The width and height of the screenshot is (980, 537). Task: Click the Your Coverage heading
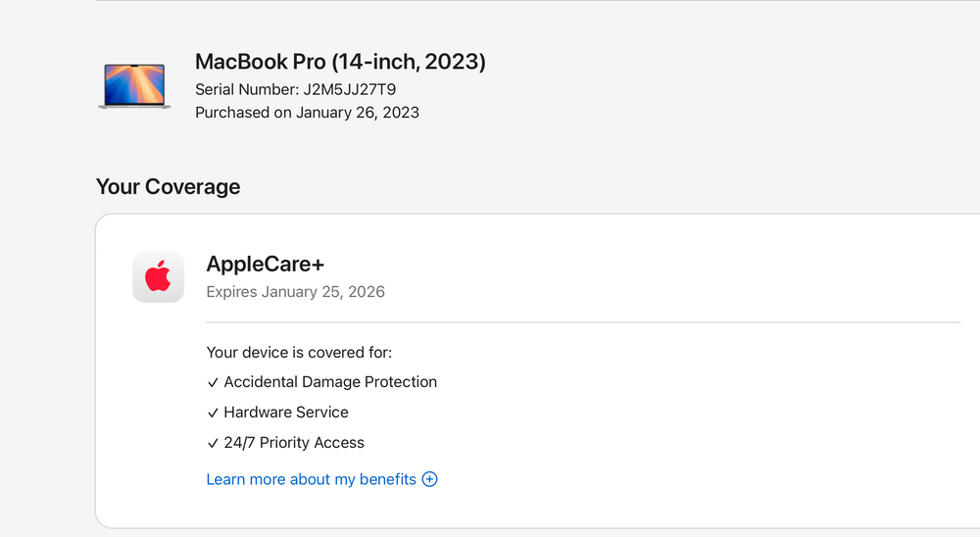click(x=168, y=186)
